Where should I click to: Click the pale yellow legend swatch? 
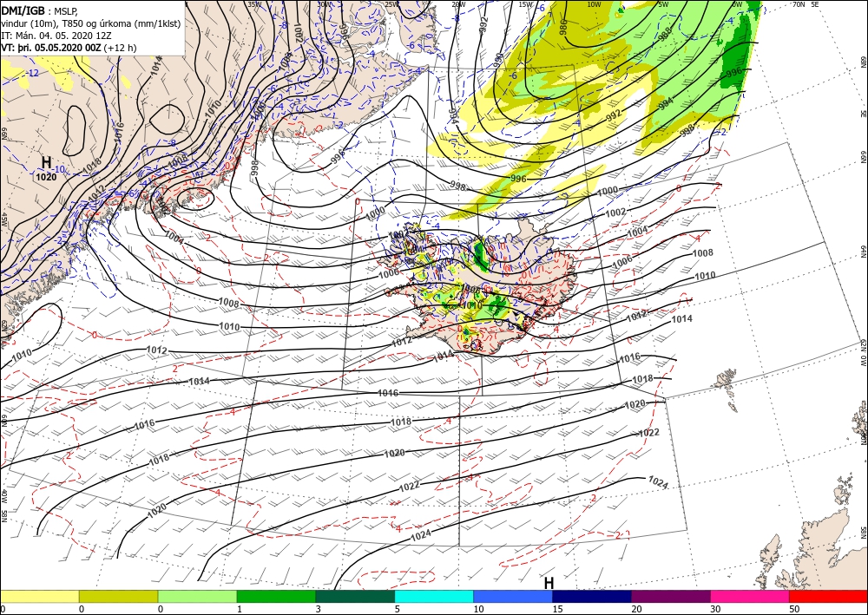click(x=39, y=596)
